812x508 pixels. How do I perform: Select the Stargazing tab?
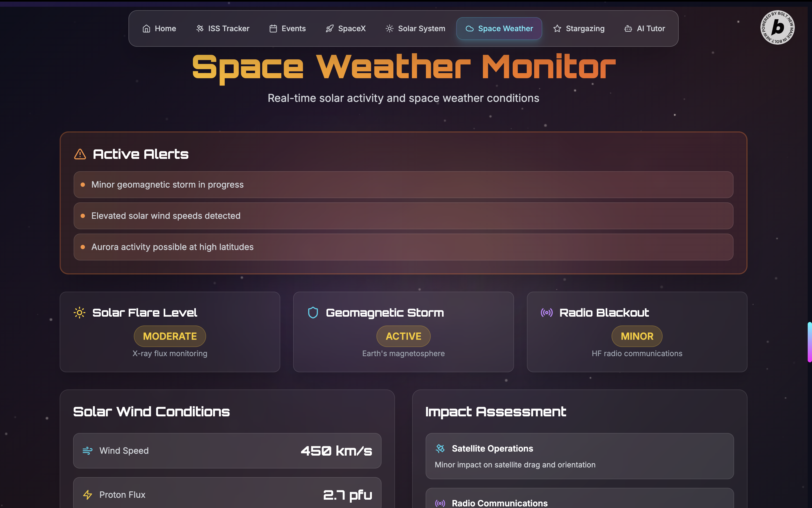[579, 28]
